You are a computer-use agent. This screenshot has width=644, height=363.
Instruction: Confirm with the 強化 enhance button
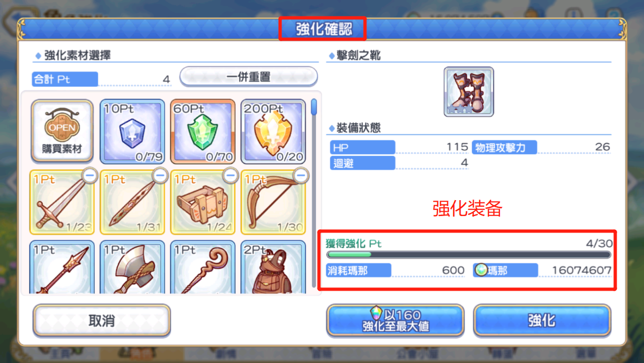[x=542, y=321]
